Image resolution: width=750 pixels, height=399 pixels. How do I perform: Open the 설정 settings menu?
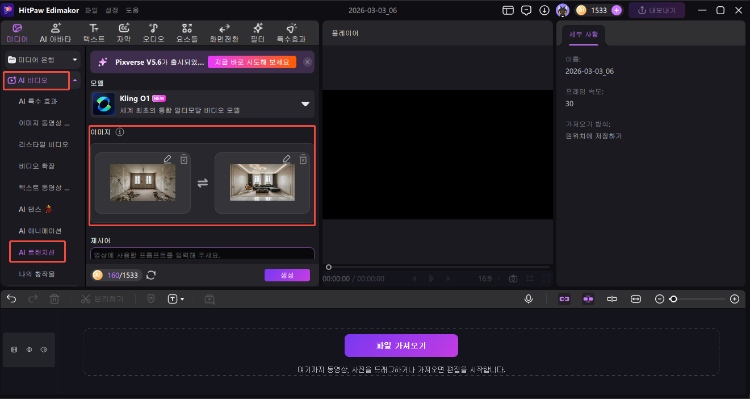tap(111, 10)
